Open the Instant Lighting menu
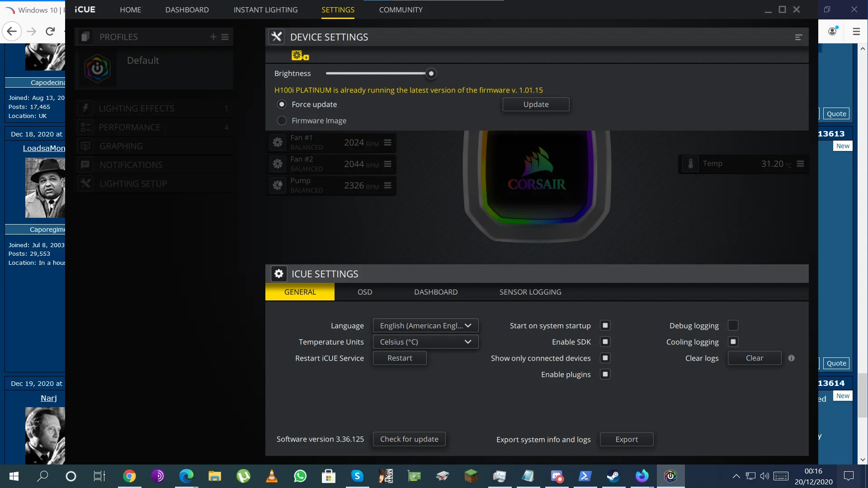Screen dimensions: 868x488 pos(265,9)
